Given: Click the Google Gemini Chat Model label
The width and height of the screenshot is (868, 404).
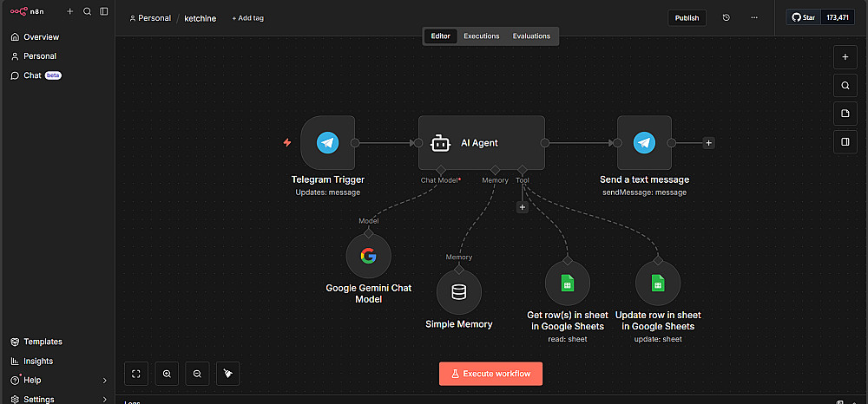Looking at the screenshot, I should [369, 294].
